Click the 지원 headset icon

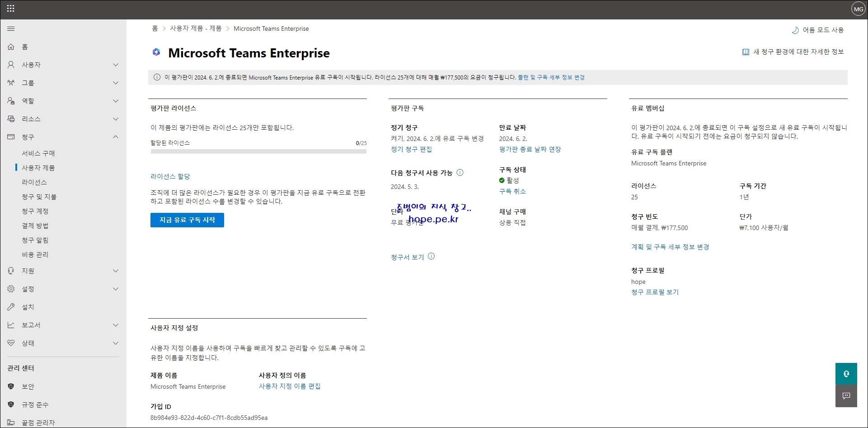tap(11, 271)
